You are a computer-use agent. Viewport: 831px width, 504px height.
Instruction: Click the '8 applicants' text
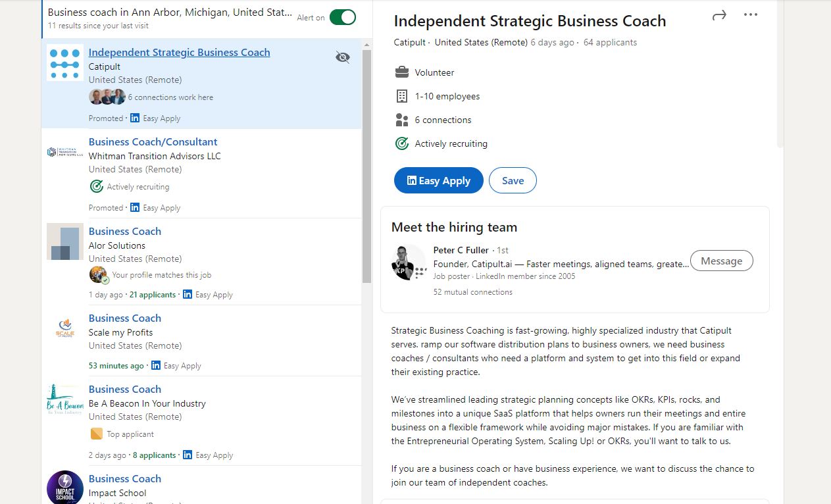click(x=155, y=455)
